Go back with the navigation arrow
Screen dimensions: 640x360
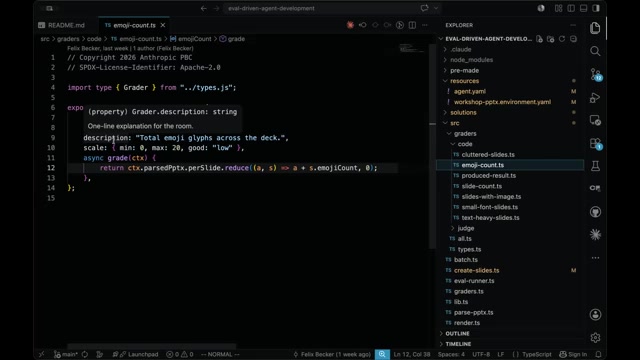click(x=203, y=8)
